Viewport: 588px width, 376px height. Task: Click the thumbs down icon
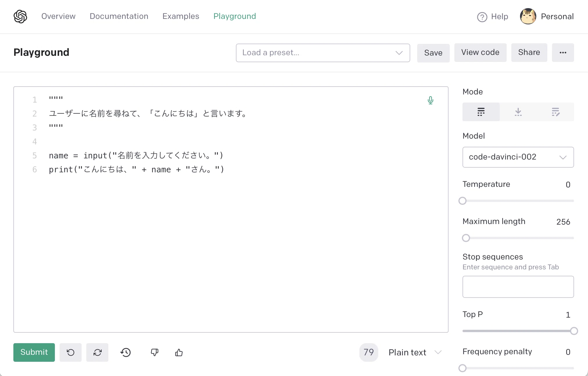click(x=155, y=352)
